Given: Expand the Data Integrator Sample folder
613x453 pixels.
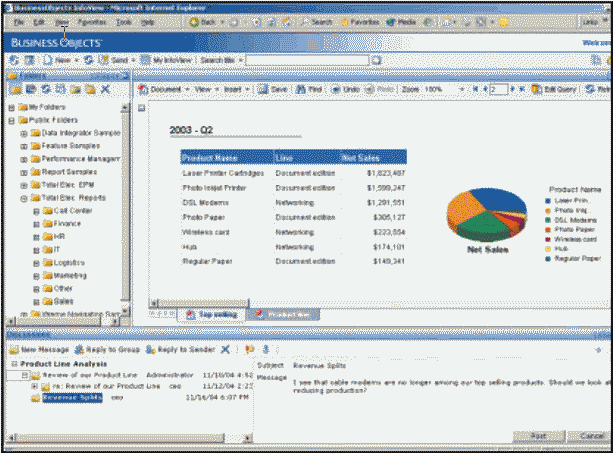Looking at the screenshot, I should coord(24,134).
